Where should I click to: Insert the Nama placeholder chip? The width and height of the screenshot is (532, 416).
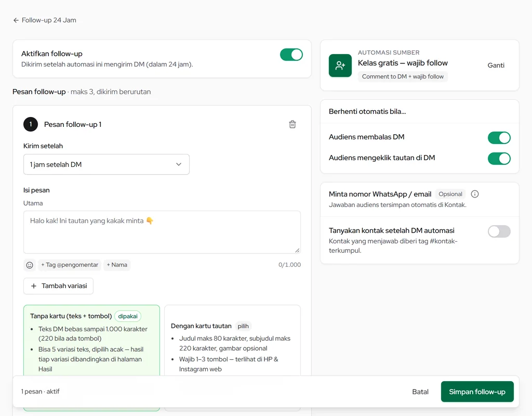[117, 265]
